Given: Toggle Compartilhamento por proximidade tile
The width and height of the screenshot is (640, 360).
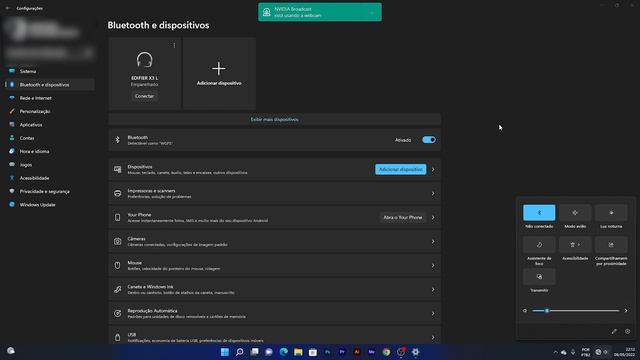Looking at the screenshot, I should pyautogui.click(x=611, y=244).
